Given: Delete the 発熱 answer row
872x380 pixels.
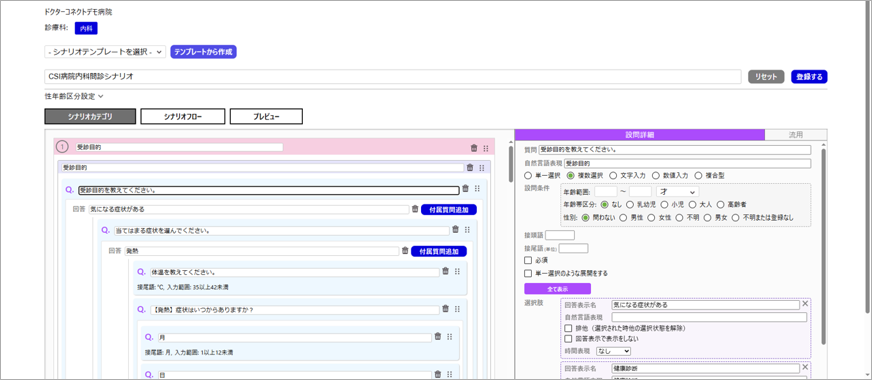Looking at the screenshot, I should click(x=405, y=251).
